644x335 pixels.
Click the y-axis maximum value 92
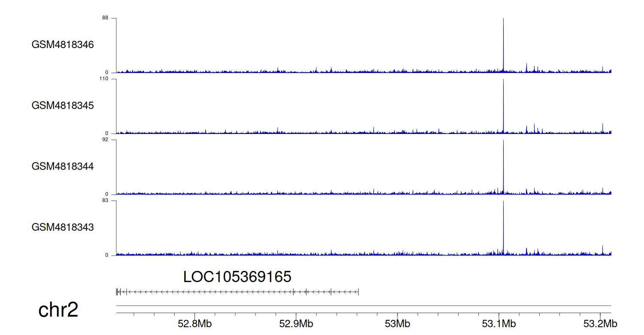105,140
